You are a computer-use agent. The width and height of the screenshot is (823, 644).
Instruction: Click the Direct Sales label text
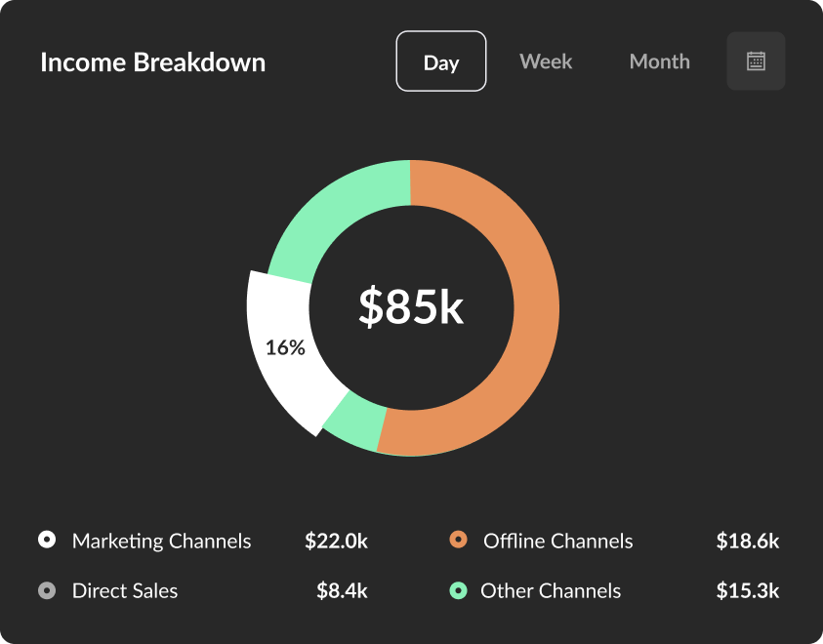125,590
